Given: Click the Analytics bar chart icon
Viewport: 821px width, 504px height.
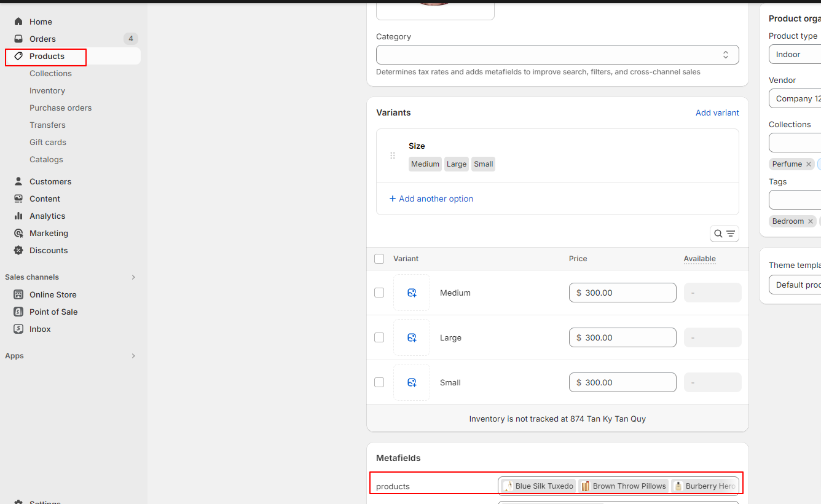Looking at the screenshot, I should (18, 216).
